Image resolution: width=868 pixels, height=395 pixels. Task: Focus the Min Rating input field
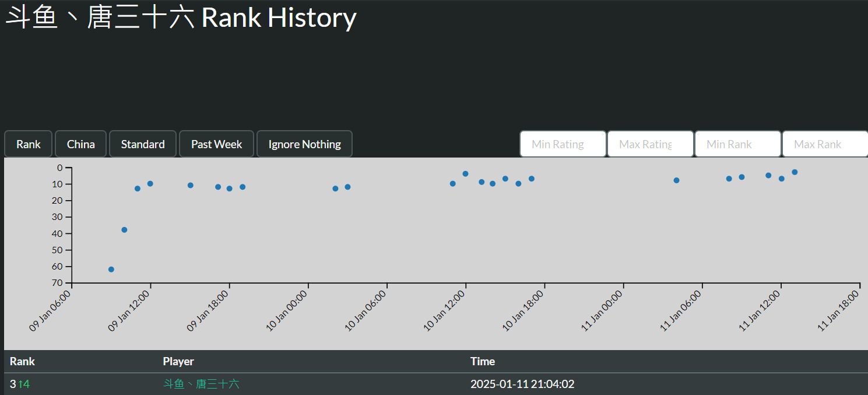[563, 144]
